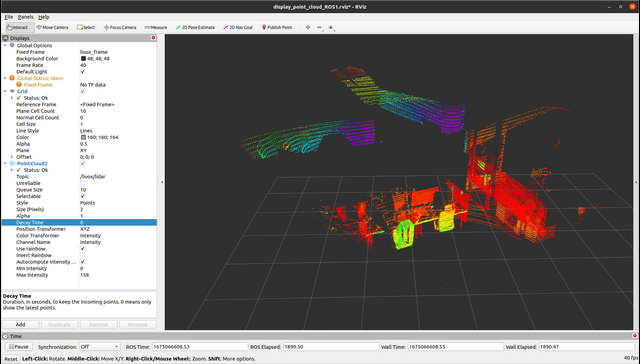Click the ROS Elapsed field

point(331,346)
